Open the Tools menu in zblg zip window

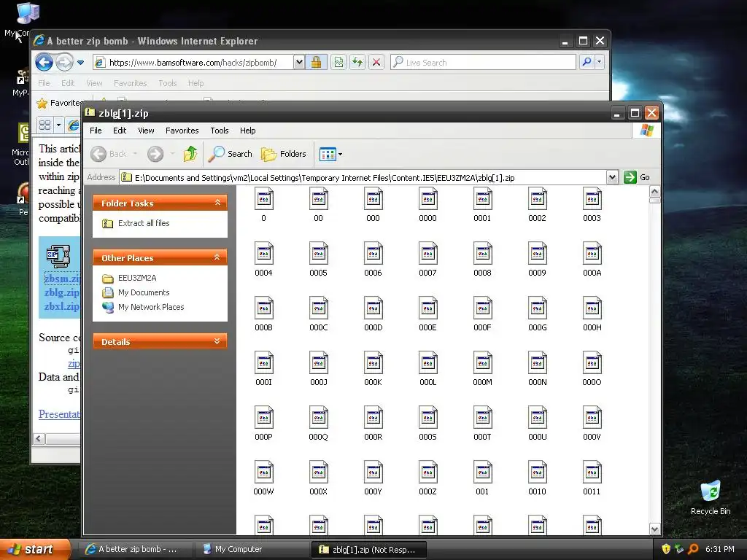pyautogui.click(x=219, y=131)
